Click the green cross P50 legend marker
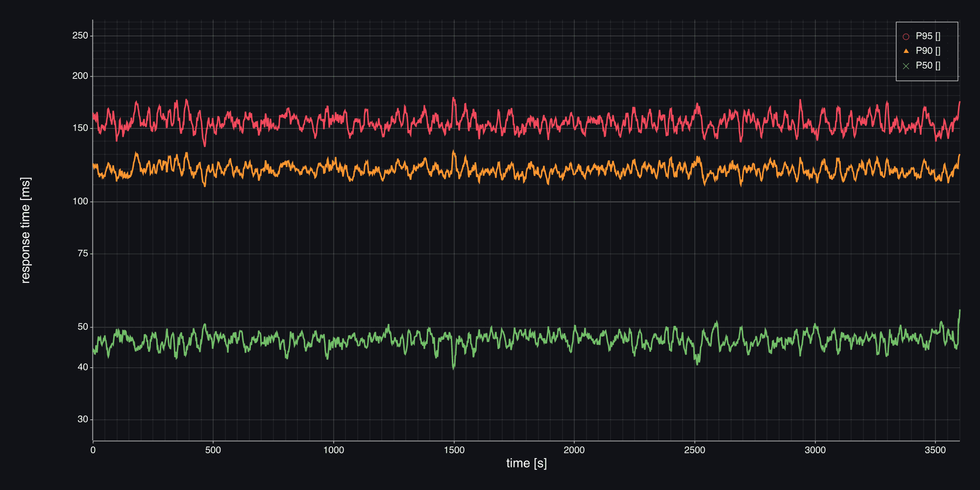Viewport: 980px width, 490px height. tap(906, 66)
